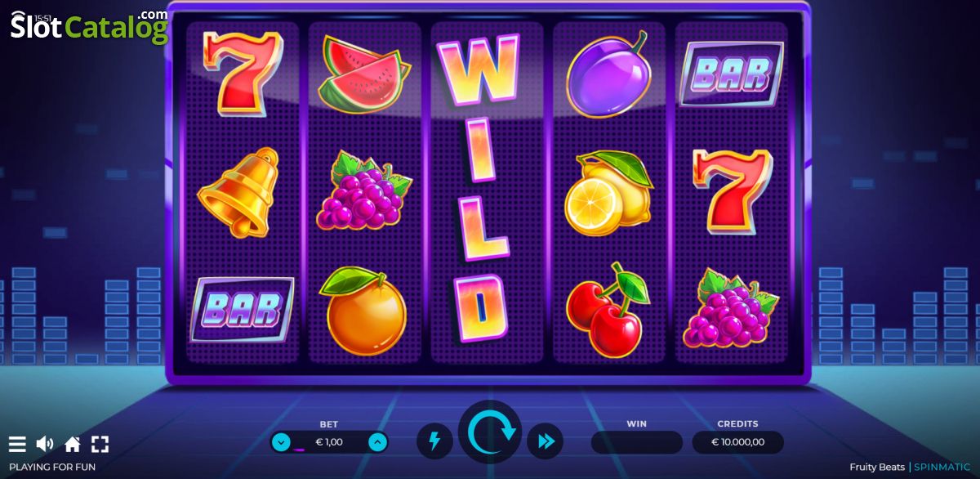This screenshot has height=479, width=980.
Task: Click the WIN amount box
Action: coord(637,442)
